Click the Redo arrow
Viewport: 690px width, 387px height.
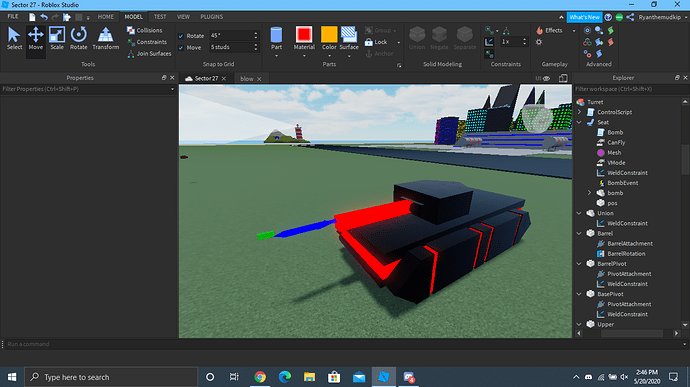tap(55, 17)
